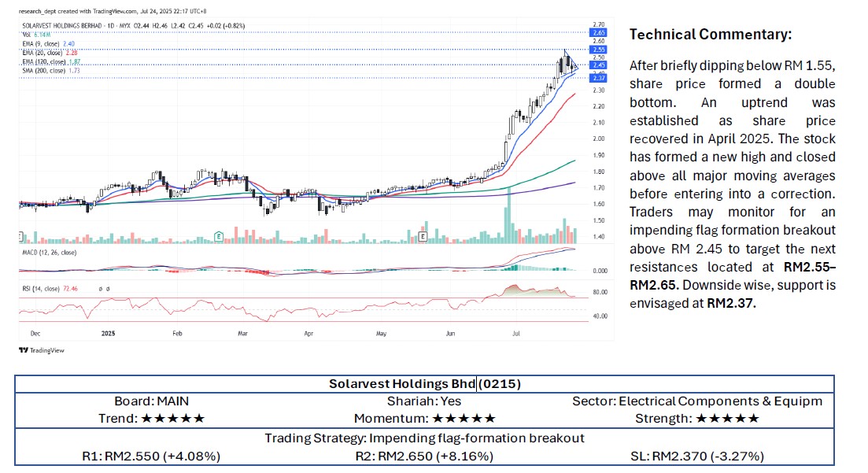Select the 2.55 price axis label
Viewport: 868px width, 473px height.
[x=599, y=50]
